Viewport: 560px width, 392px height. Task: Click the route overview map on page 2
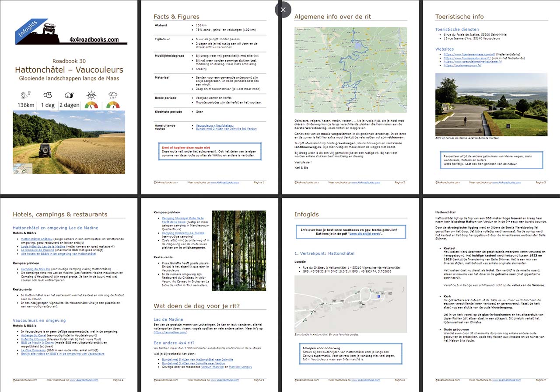(350, 70)
